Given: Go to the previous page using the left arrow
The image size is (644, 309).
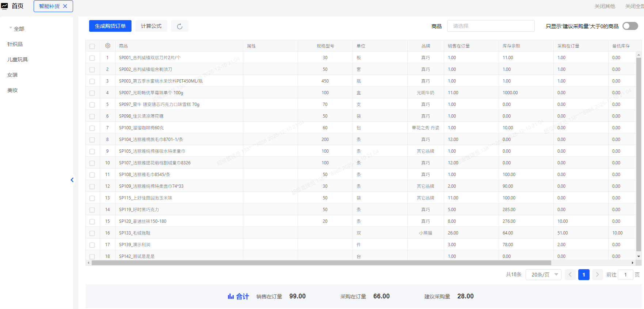Looking at the screenshot, I should [570, 275].
